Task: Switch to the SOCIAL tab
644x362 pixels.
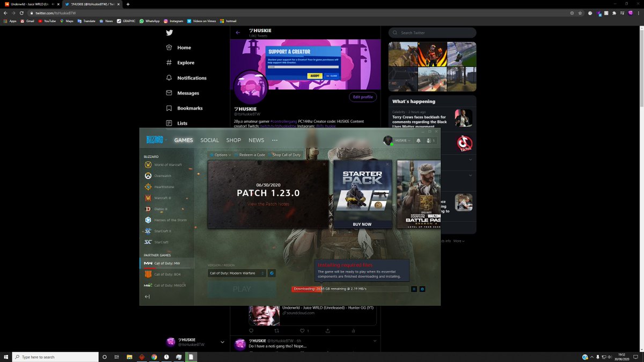Action: [x=210, y=140]
